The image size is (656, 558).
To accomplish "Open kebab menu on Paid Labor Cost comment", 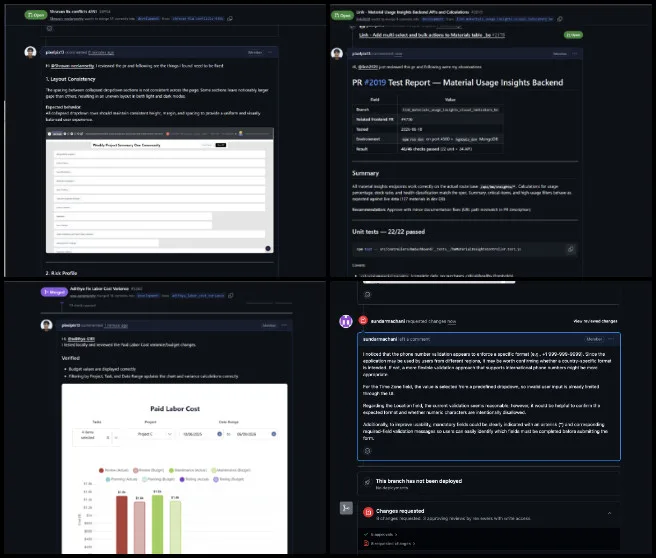I will 284,325.
